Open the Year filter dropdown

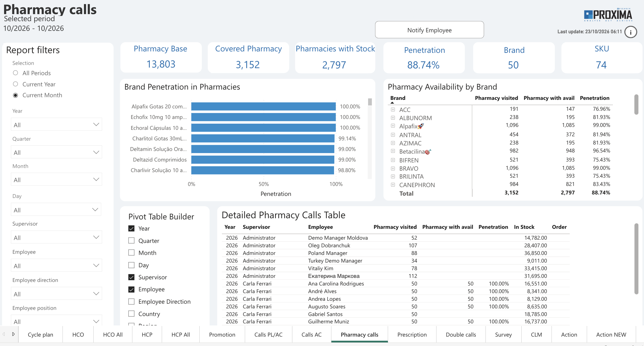click(x=56, y=125)
